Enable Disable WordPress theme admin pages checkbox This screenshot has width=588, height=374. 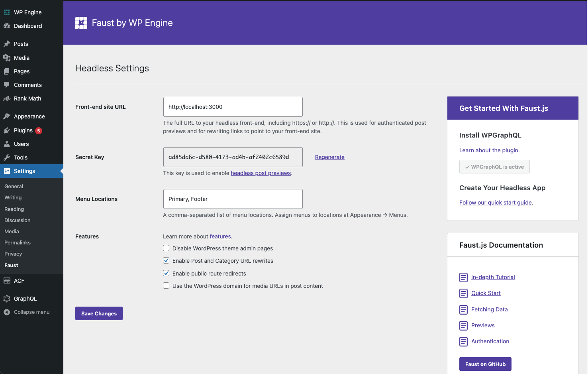[x=166, y=248]
